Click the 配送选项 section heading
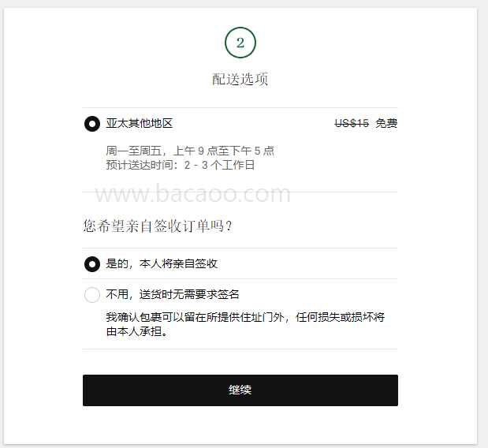Image resolution: width=488 pixels, height=448 pixels. pos(240,80)
